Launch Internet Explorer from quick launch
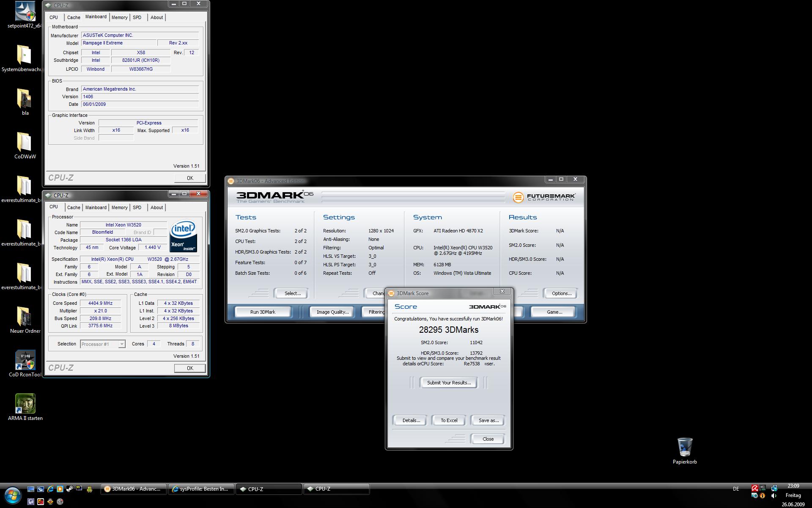Image resolution: width=812 pixels, height=508 pixels. pos(50,489)
